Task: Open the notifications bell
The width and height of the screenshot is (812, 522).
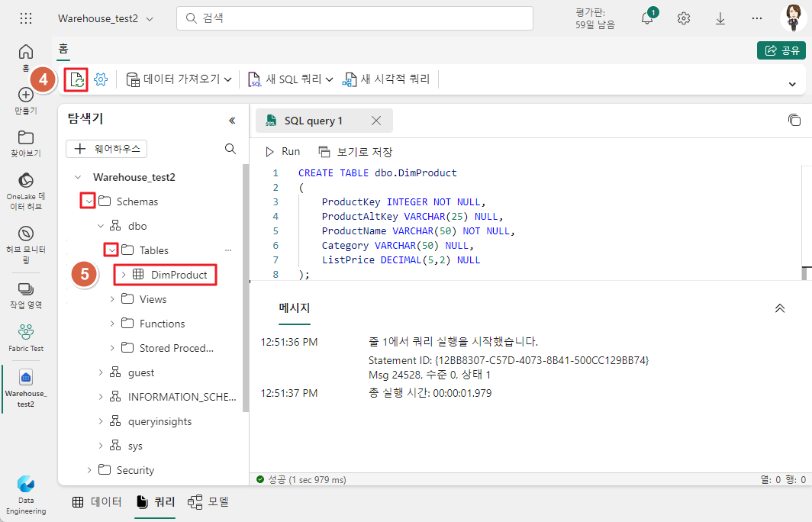Action: 647,18
